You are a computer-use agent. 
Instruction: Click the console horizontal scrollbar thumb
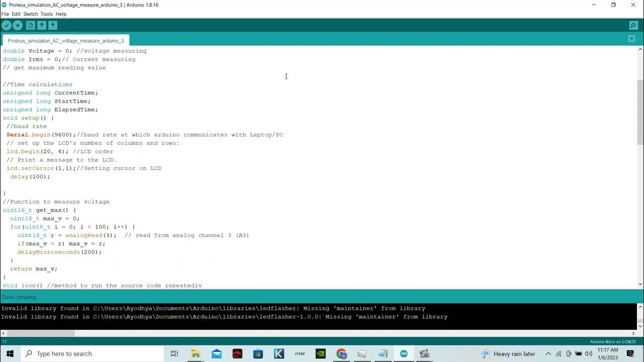click(x=41, y=333)
